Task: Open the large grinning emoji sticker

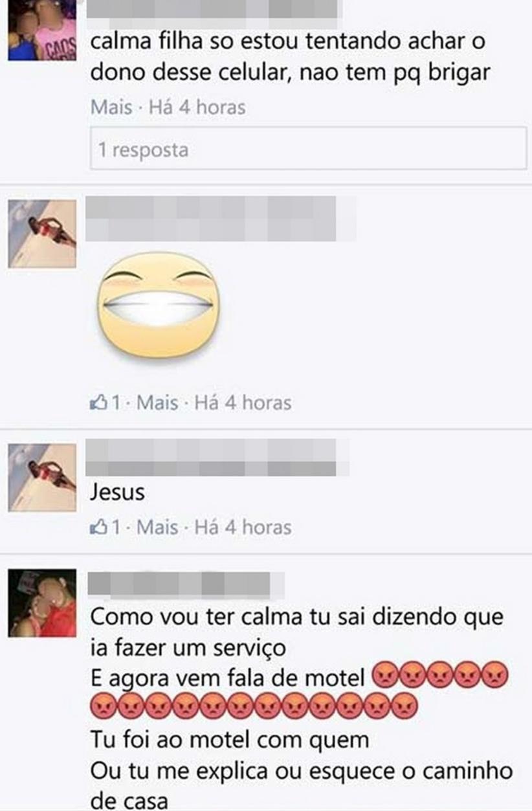Action: (x=158, y=305)
